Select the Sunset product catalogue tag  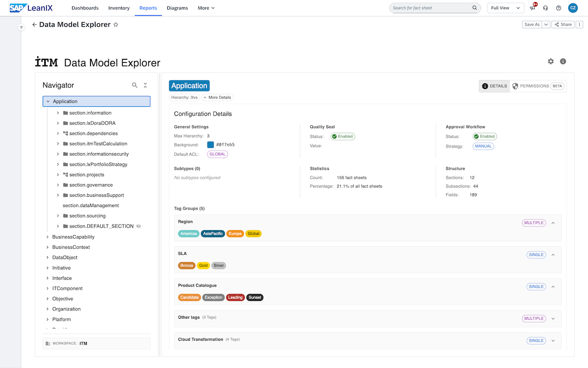point(255,298)
